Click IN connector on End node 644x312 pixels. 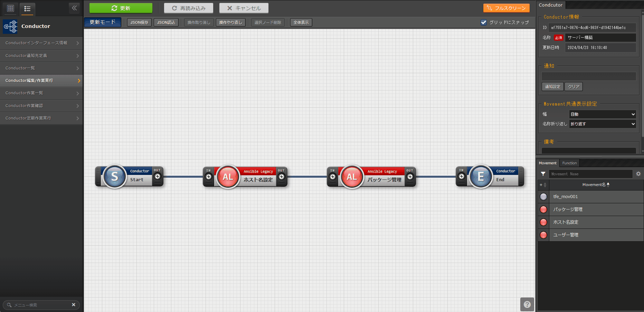click(x=462, y=176)
